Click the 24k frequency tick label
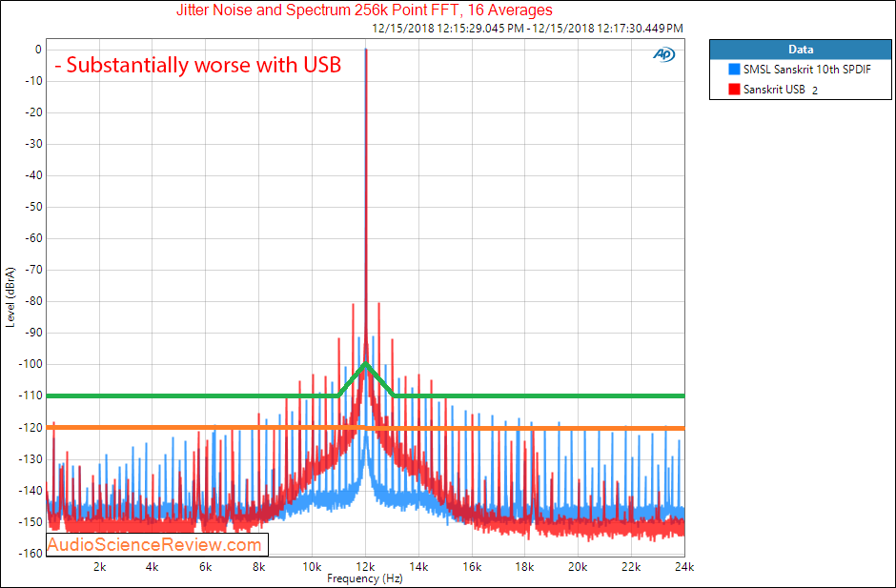The height and width of the screenshot is (588, 896). (x=684, y=567)
